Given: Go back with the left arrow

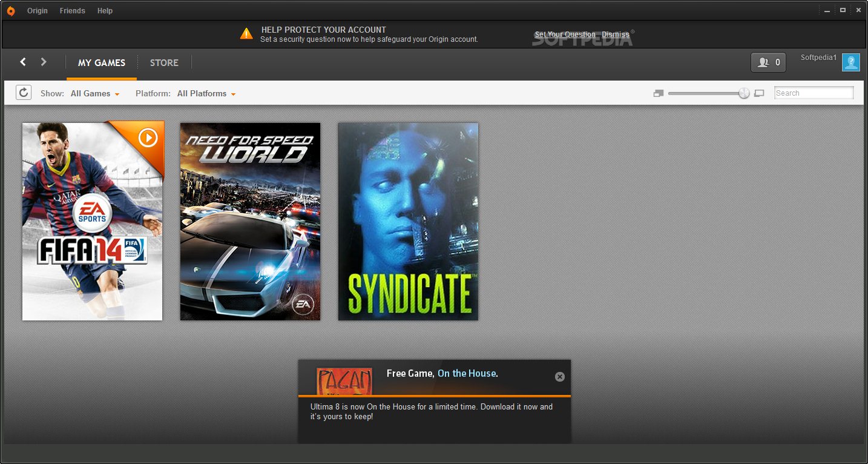Looking at the screenshot, I should [23, 62].
